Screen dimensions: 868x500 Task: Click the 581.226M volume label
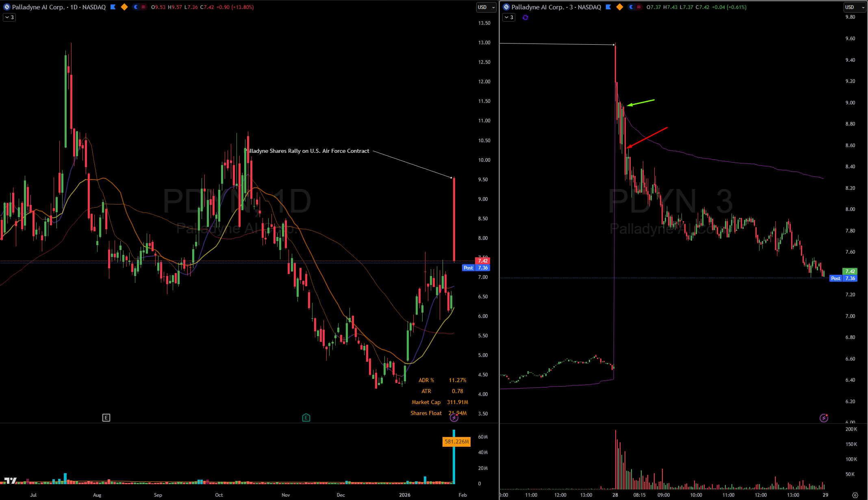[456, 441]
